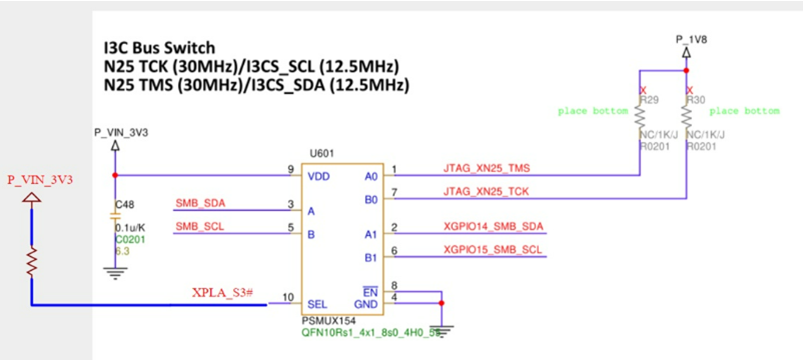Screen dimensions: 803x361
Task: Select the "place bottom" note beside R30
Action: point(745,111)
